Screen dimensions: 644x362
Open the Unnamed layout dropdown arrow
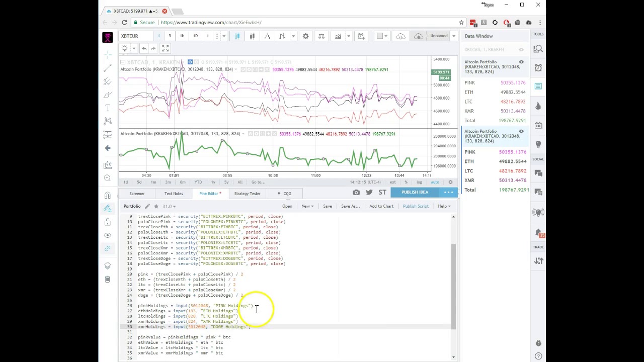pyautogui.click(x=454, y=36)
